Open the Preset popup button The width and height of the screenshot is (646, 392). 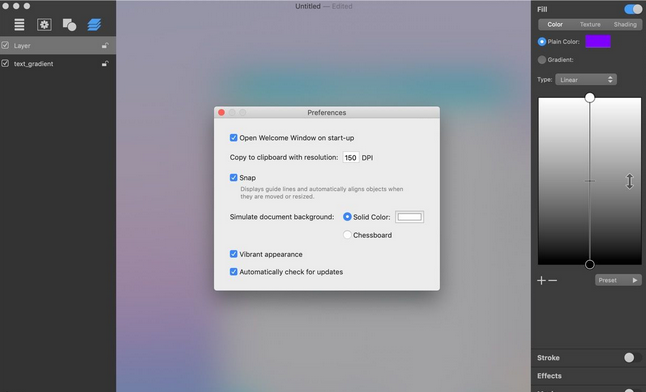pos(618,280)
